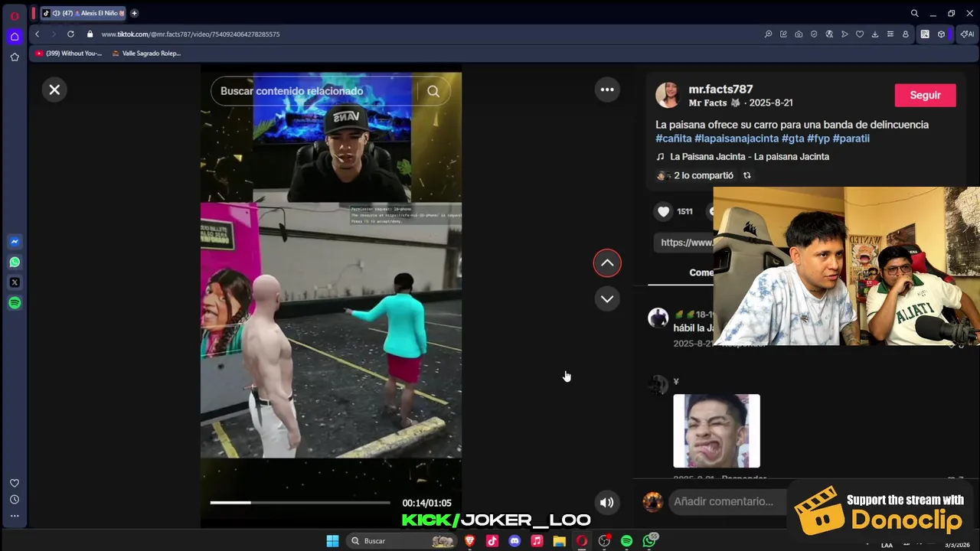This screenshot has width=980, height=551.
Task: Open a new browser tab
Action: coord(134,13)
